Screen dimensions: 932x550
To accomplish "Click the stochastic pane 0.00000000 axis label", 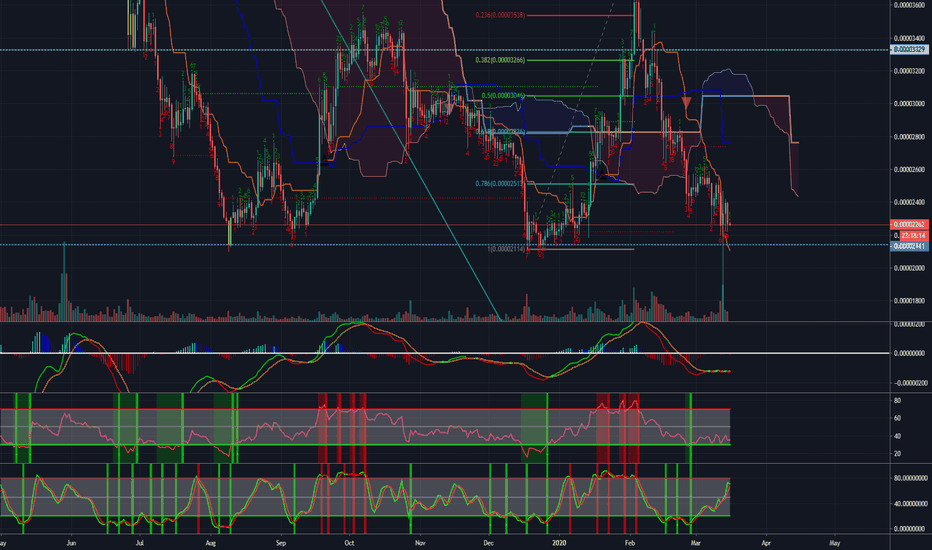I will point(911,529).
